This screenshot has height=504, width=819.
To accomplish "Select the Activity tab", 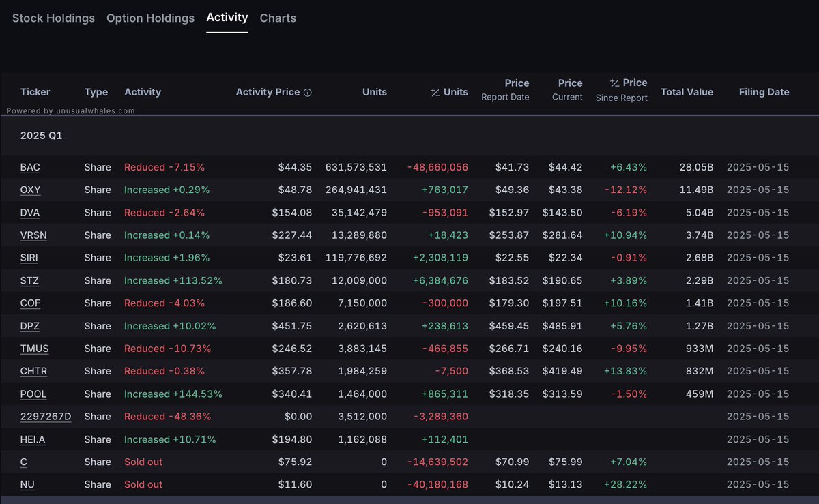I will tap(227, 18).
